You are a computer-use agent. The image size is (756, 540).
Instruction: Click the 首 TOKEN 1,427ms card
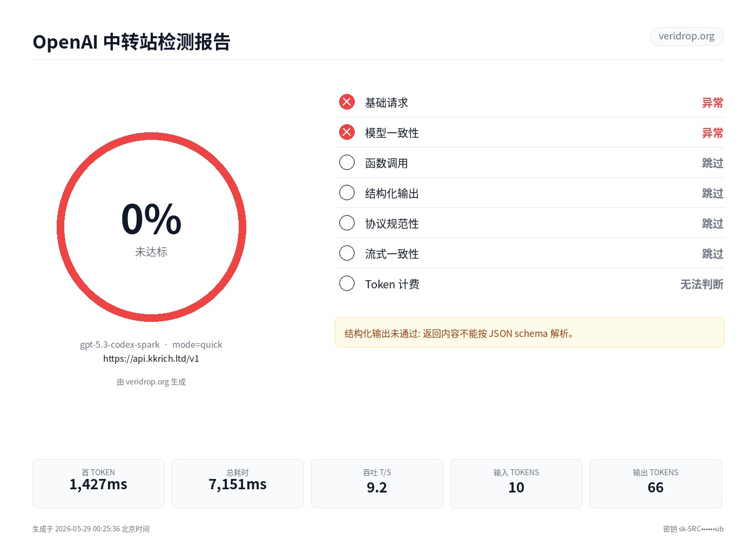[98, 483]
